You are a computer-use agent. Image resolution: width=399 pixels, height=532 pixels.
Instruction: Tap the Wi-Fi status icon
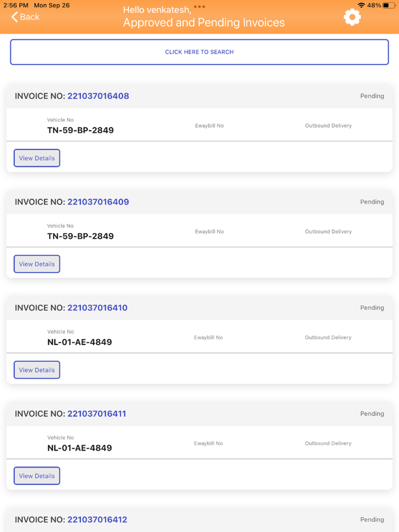(x=361, y=6)
